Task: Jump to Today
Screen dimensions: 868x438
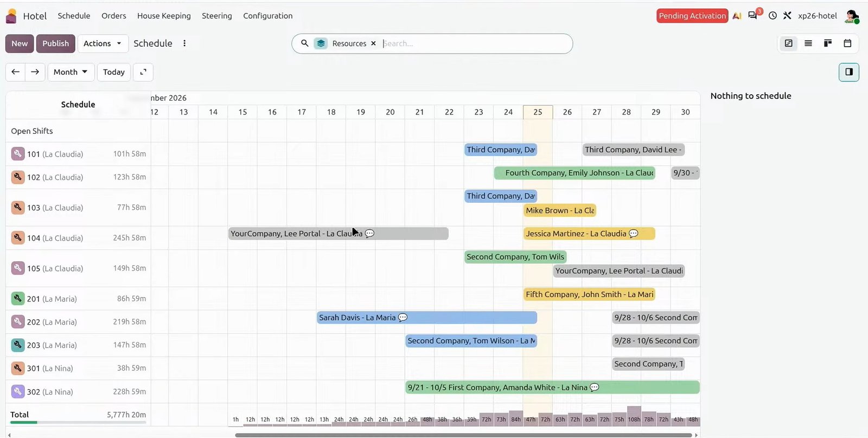Action: pos(114,72)
